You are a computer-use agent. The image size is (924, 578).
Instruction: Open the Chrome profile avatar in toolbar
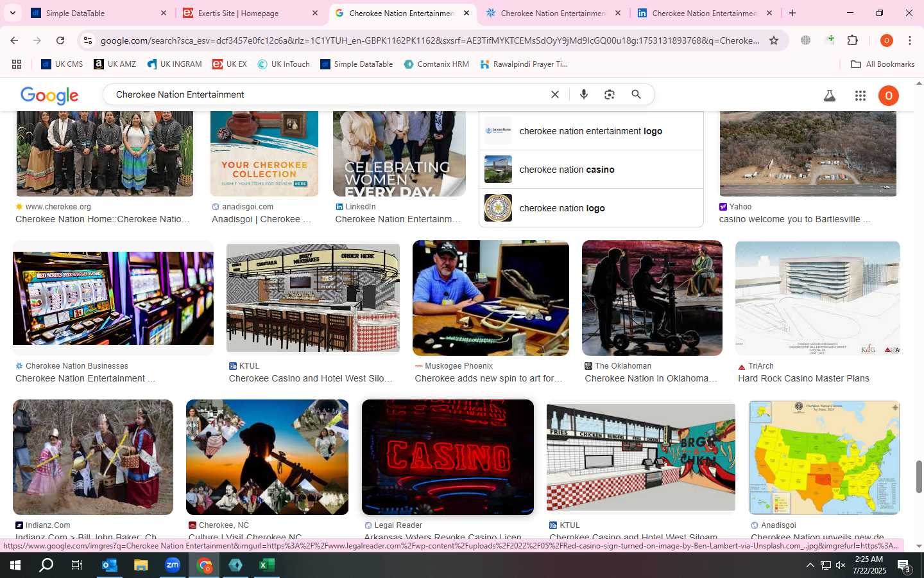tap(886, 40)
